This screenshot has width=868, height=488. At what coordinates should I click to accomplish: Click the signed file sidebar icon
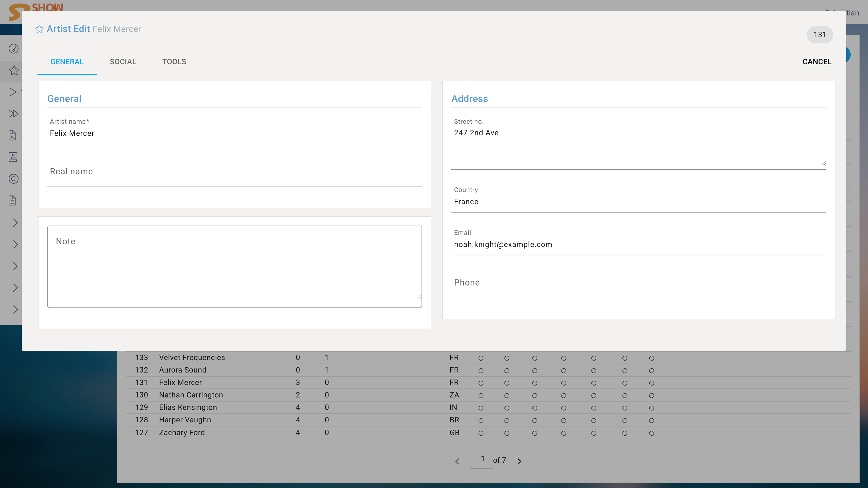12,135
